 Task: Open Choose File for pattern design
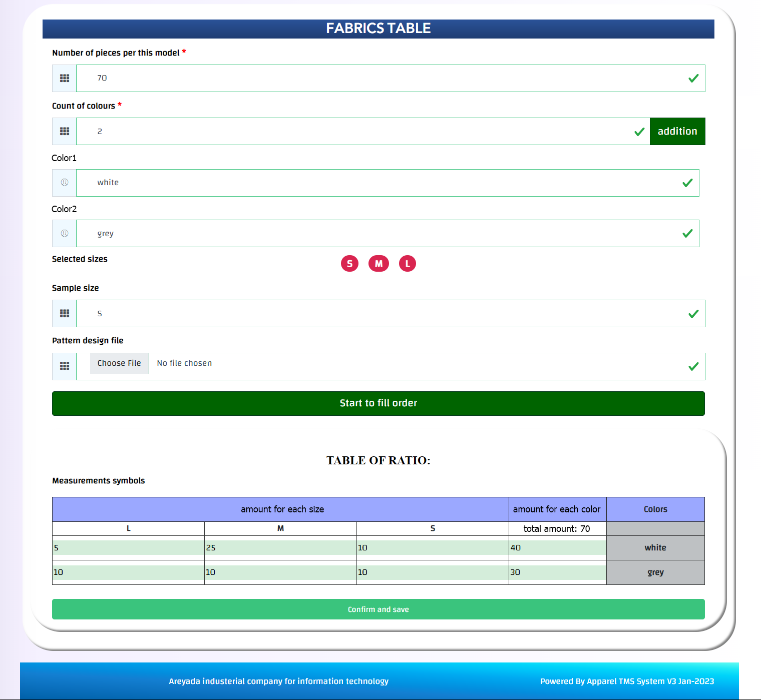pyautogui.click(x=119, y=363)
